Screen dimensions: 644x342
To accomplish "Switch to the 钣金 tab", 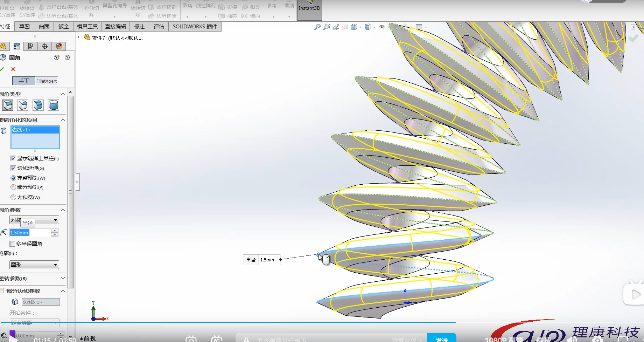I will pyautogui.click(x=64, y=27).
